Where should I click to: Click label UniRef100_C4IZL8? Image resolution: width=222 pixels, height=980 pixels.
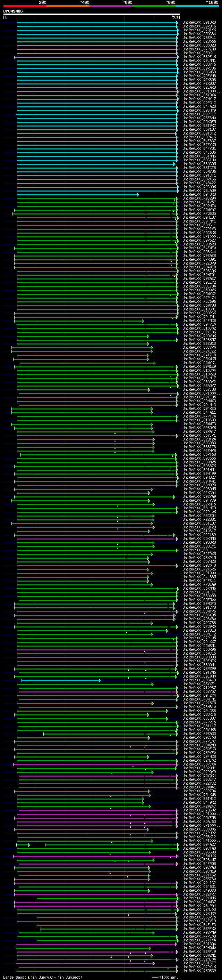click(199, 355)
